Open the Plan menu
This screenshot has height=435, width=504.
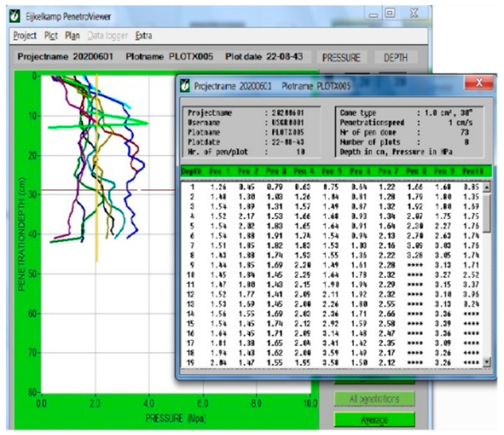click(x=72, y=35)
